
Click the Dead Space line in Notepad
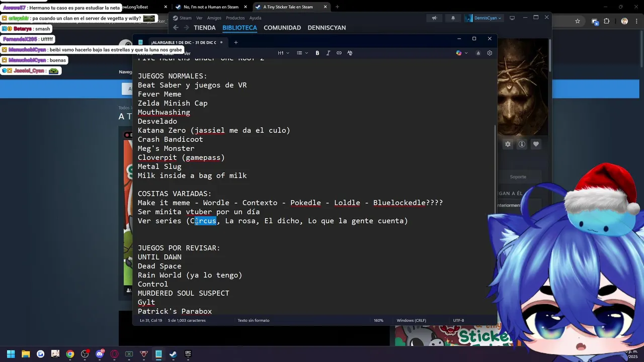click(x=159, y=266)
